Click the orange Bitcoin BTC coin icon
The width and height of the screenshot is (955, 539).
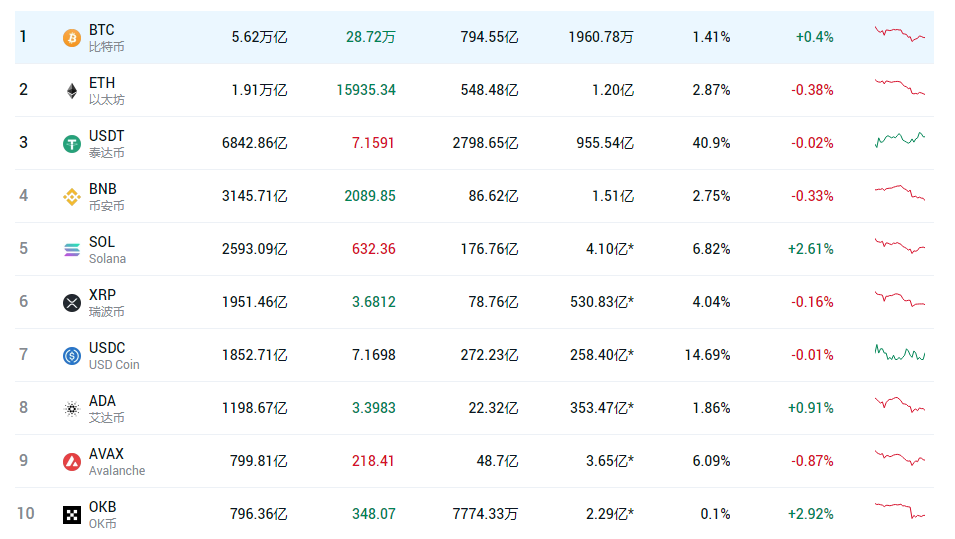tap(72, 38)
